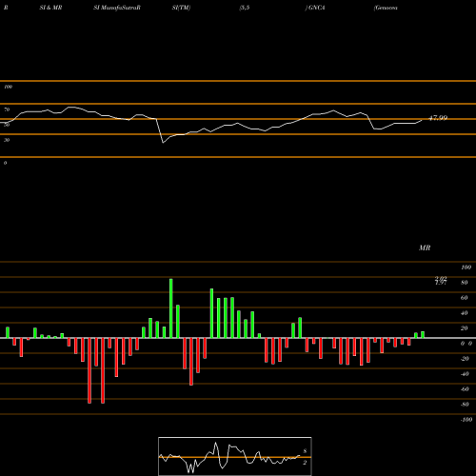Screen dimensions: 476x476
Task: Click the RSI value label 47.99
Action: [x=438, y=118]
